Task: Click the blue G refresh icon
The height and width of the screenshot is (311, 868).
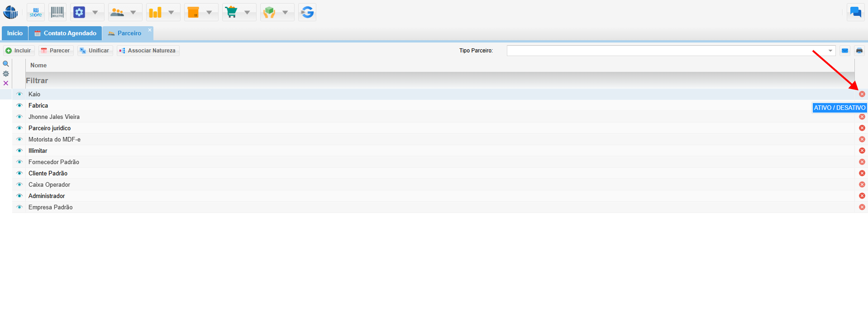Action: (307, 12)
